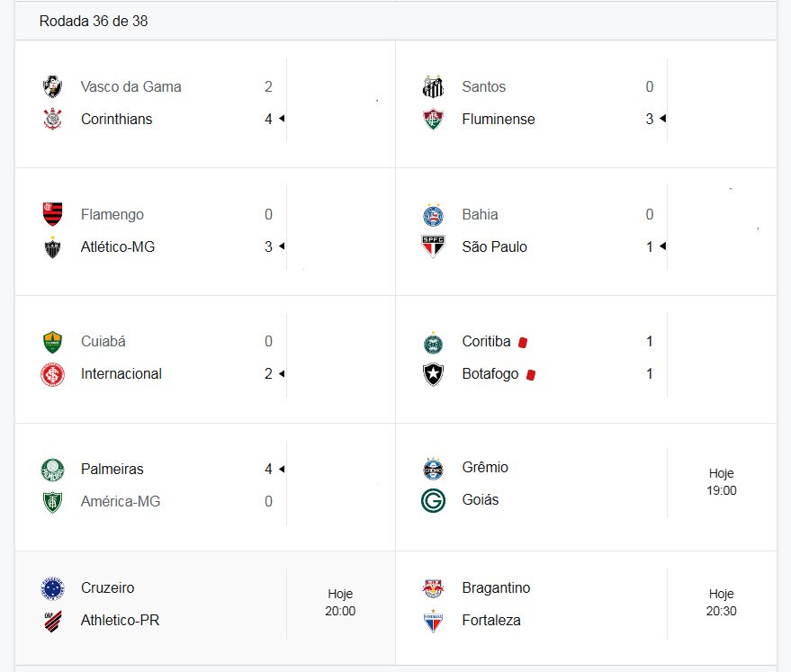The image size is (791, 672).
Task: Click the Internacional red circular badge
Action: [x=52, y=374]
